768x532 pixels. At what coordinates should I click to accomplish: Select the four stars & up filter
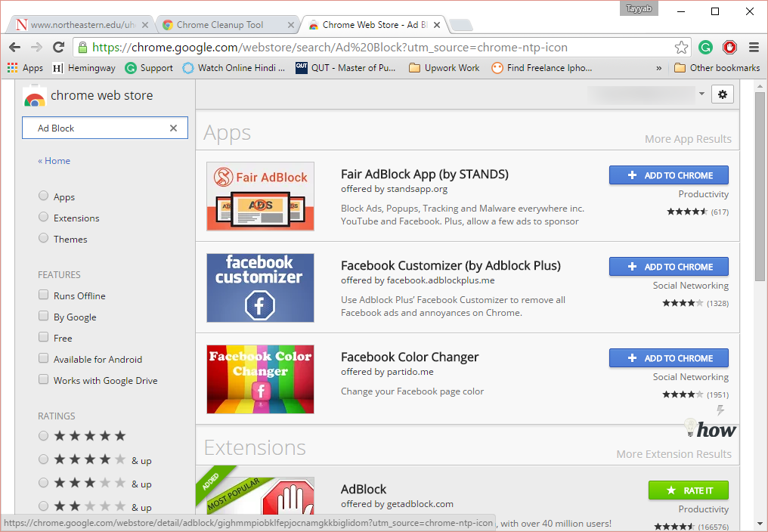point(44,459)
